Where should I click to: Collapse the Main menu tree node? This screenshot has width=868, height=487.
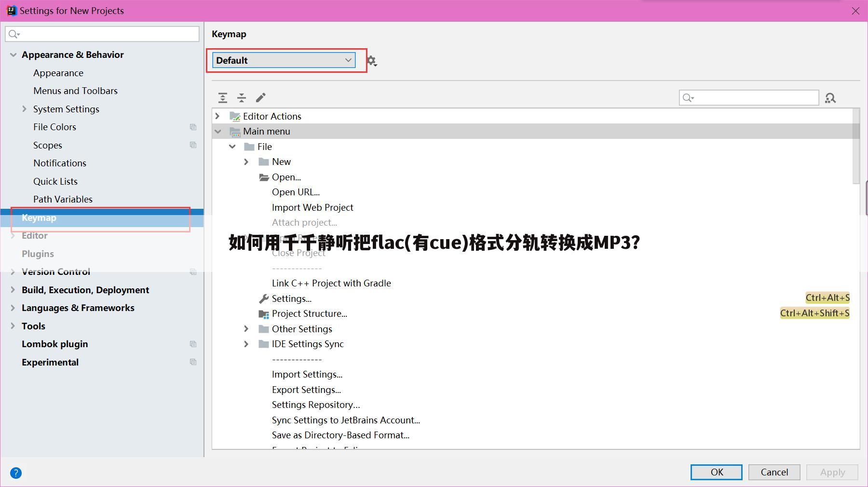[218, 131]
